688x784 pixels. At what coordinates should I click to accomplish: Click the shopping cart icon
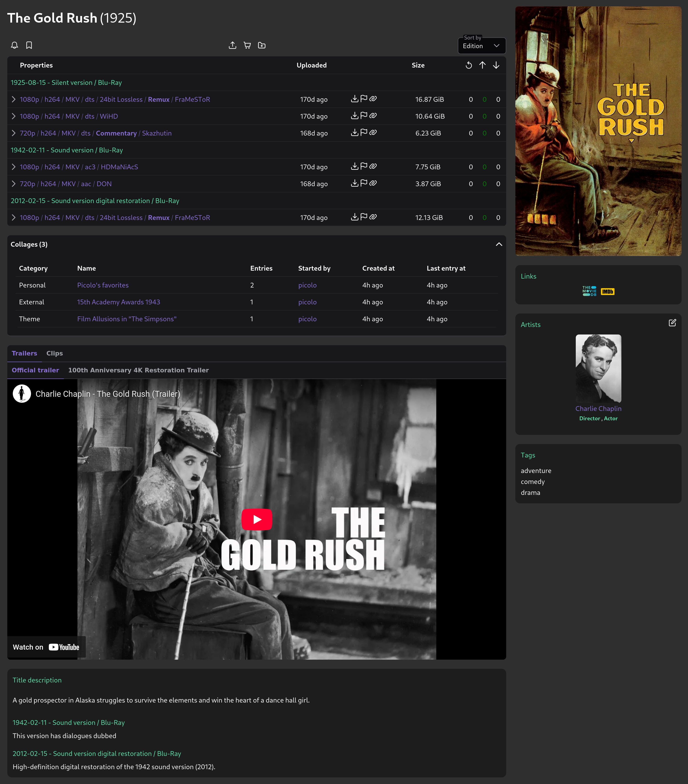point(247,45)
